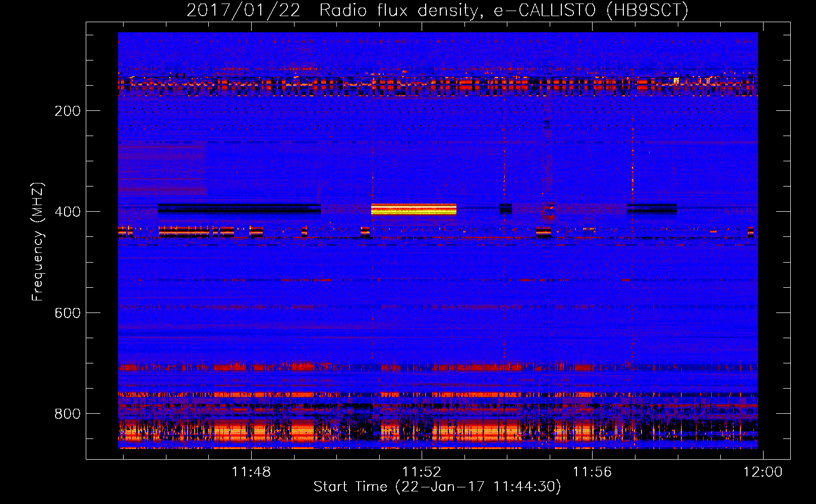Click the '11:52' time tick label
This screenshot has height=504, width=816.
pos(422,472)
